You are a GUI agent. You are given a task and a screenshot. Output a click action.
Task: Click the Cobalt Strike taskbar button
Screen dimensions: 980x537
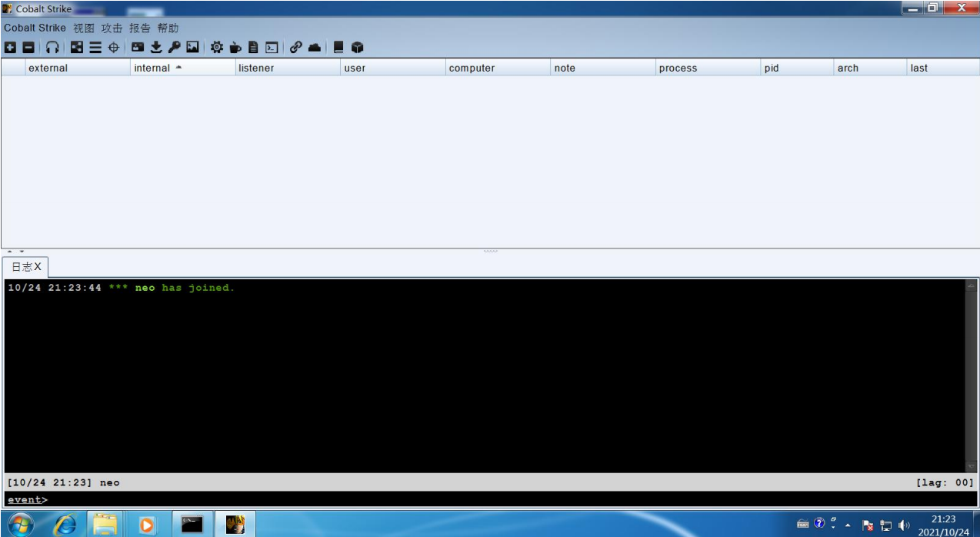point(235,525)
